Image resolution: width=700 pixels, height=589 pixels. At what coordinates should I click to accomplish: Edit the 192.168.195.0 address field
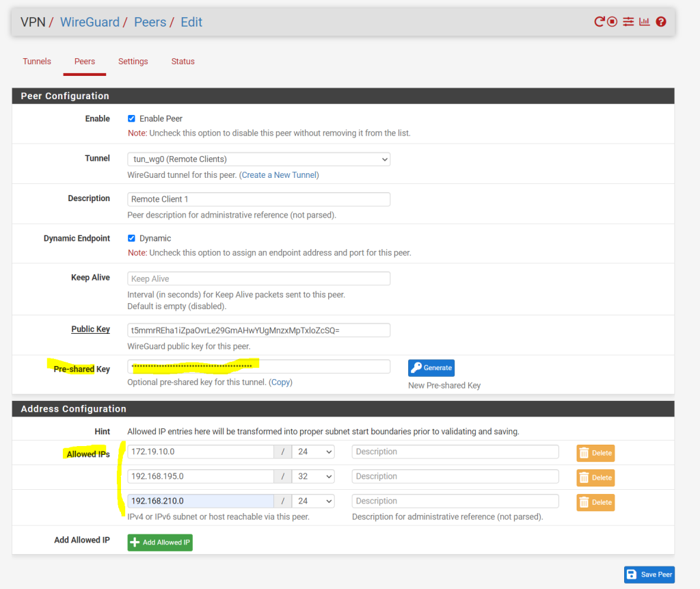click(200, 476)
